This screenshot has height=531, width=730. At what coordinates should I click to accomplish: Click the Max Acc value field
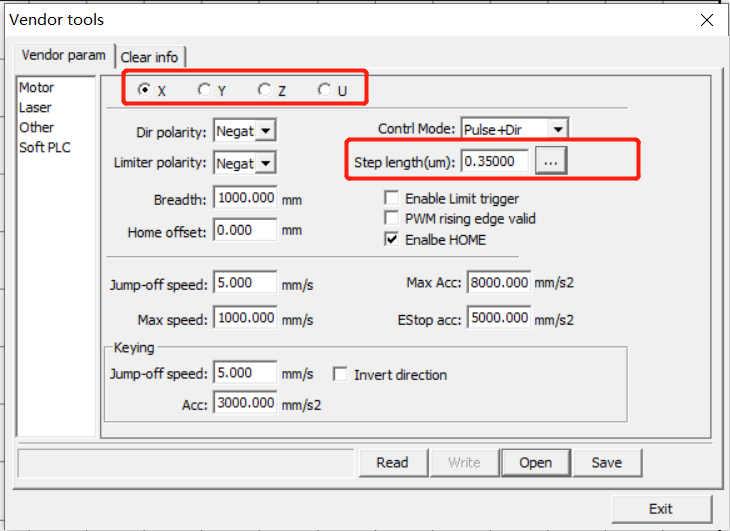[499, 282]
